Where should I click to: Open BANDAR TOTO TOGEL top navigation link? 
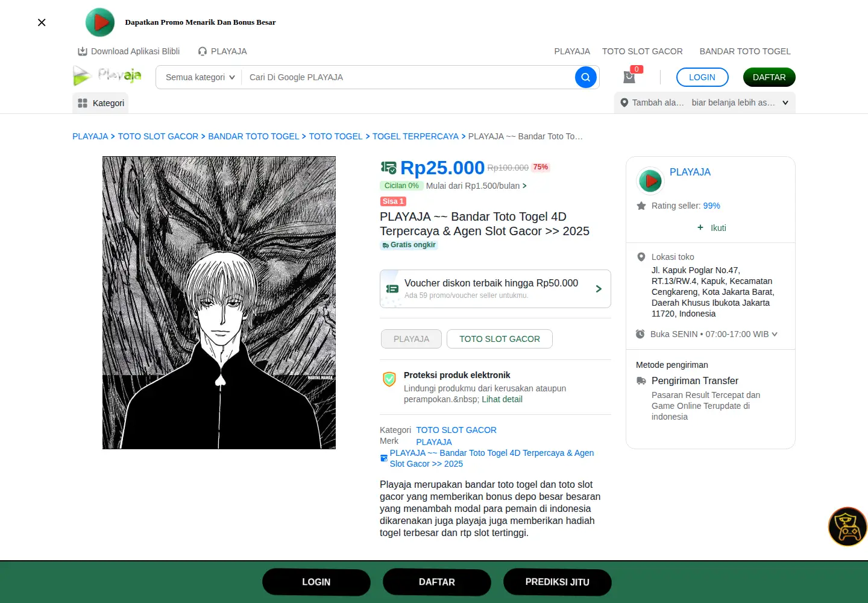tap(745, 51)
